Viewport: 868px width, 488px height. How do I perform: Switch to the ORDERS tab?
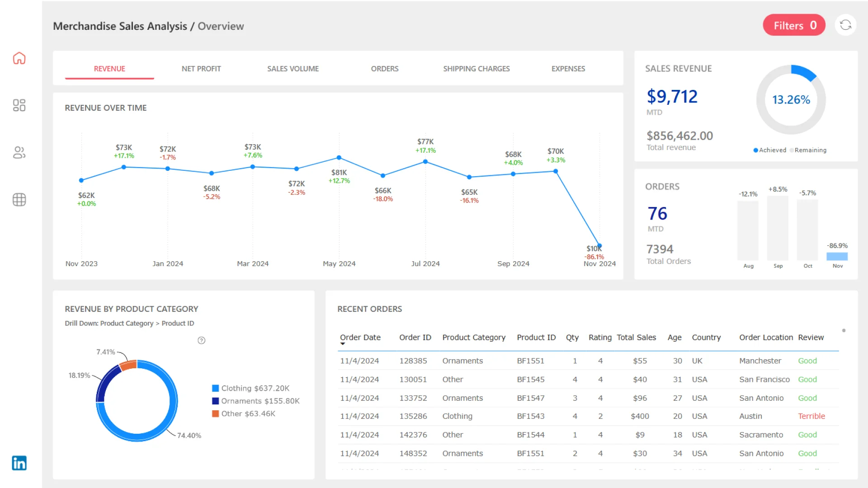pyautogui.click(x=385, y=69)
